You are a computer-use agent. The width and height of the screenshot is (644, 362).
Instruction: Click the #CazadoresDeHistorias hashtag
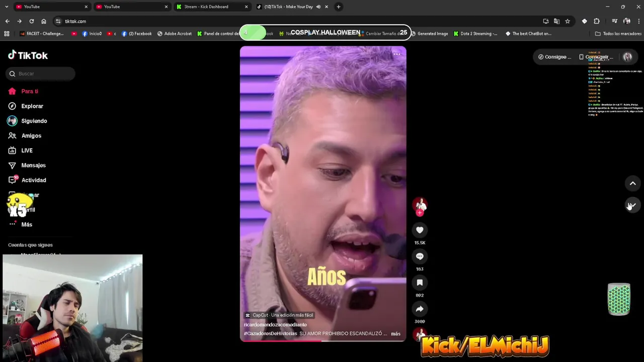(271, 333)
